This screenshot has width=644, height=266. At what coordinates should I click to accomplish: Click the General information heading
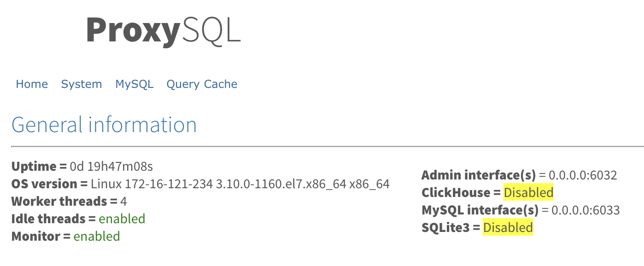click(x=104, y=125)
